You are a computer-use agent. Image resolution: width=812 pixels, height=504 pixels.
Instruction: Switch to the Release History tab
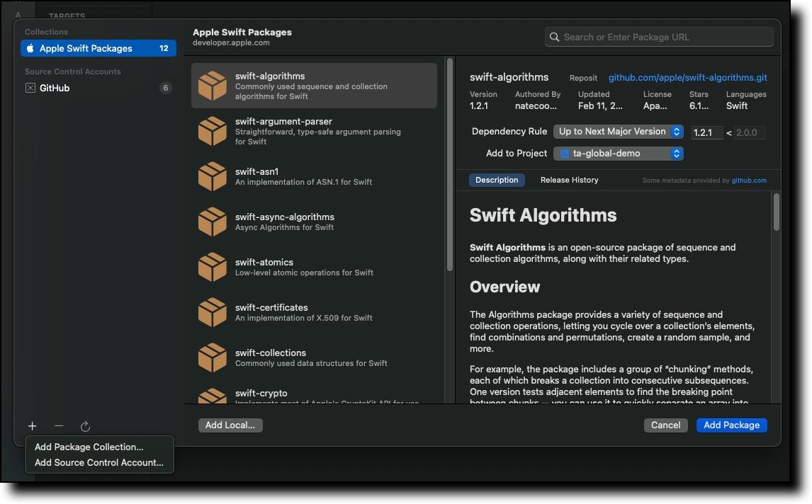coord(569,181)
